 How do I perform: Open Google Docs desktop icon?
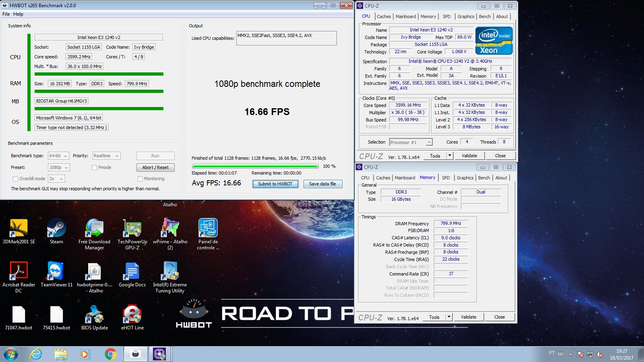pyautogui.click(x=132, y=274)
